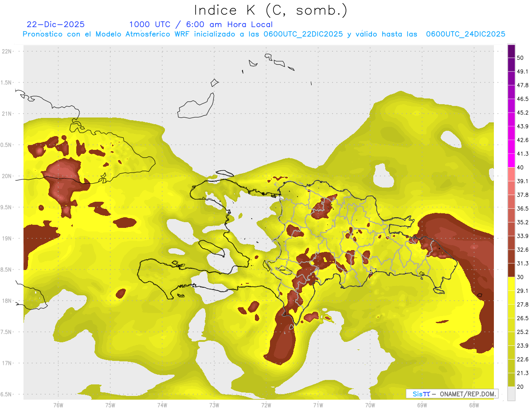
Task: Click the 21N latitude label
Action: click(x=7, y=114)
